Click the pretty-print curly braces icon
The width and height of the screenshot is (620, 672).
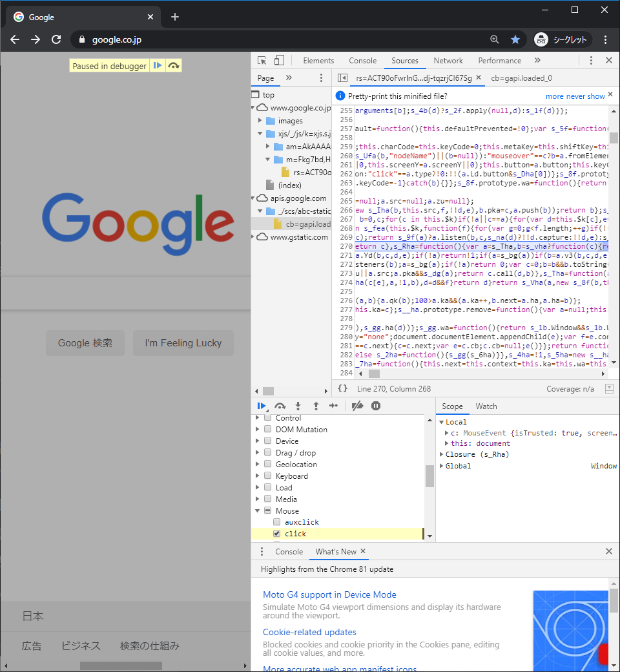tap(342, 388)
